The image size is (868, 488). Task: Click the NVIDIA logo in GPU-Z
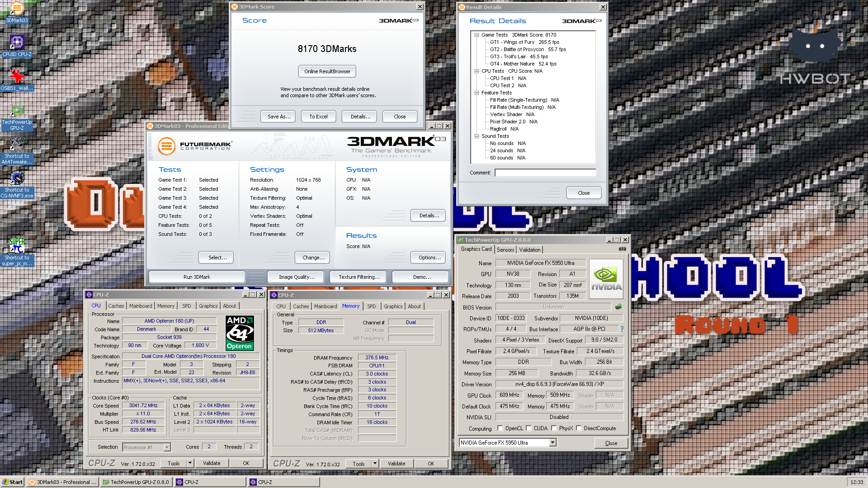(606, 278)
